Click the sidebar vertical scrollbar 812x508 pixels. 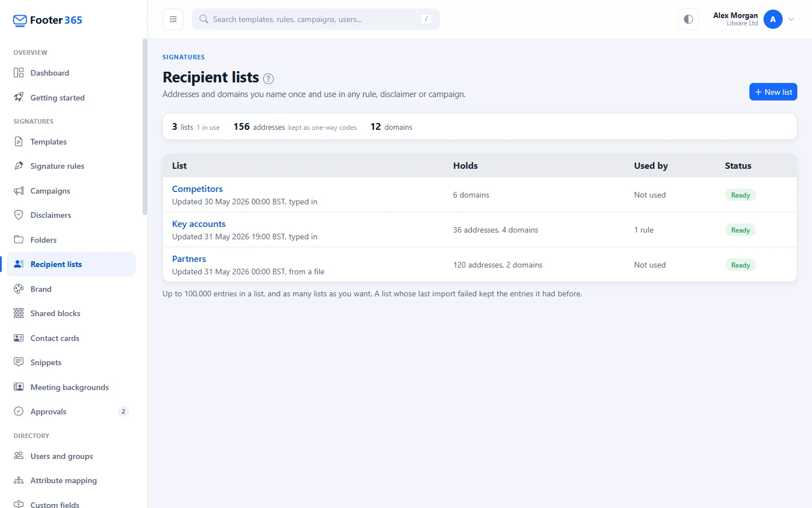(x=145, y=126)
